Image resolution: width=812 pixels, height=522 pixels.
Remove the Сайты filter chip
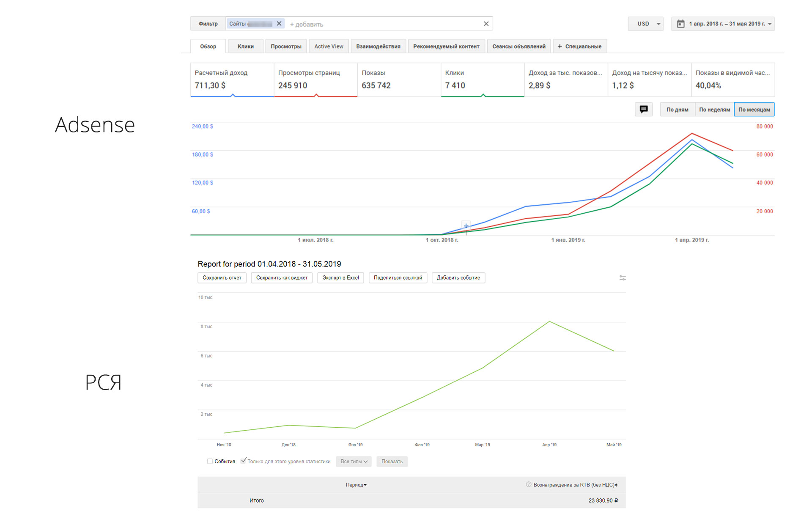(279, 24)
